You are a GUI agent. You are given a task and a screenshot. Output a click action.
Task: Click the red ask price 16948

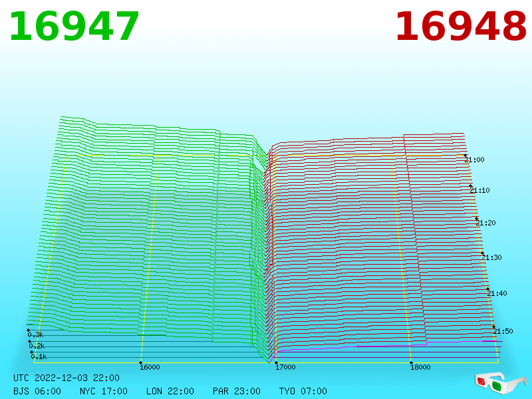click(460, 27)
